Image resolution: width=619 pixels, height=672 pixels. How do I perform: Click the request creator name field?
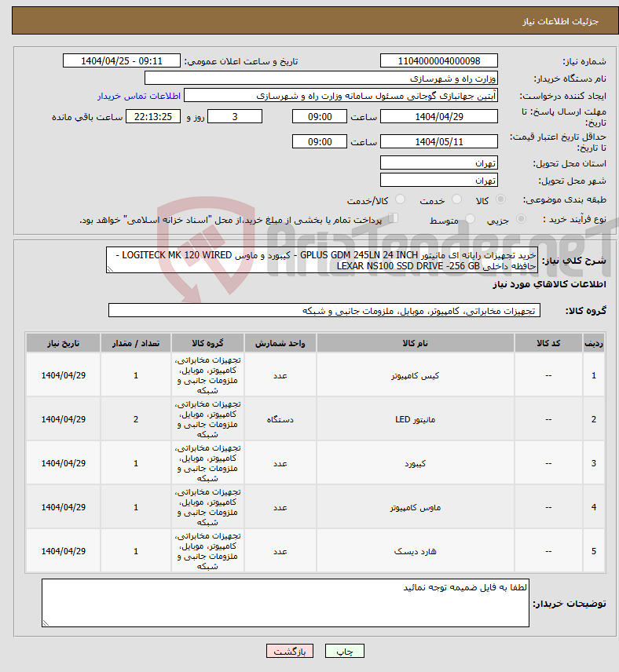(x=341, y=96)
